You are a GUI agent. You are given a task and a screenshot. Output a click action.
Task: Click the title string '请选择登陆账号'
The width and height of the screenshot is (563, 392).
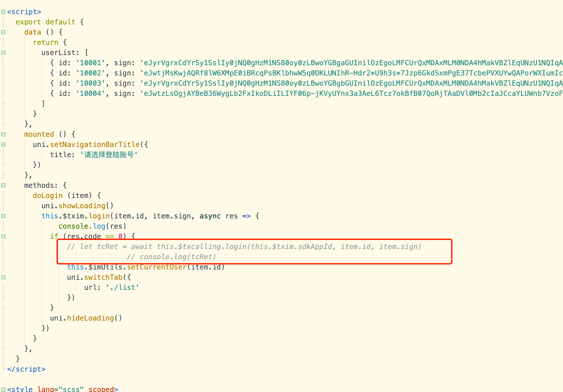coord(109,155)
